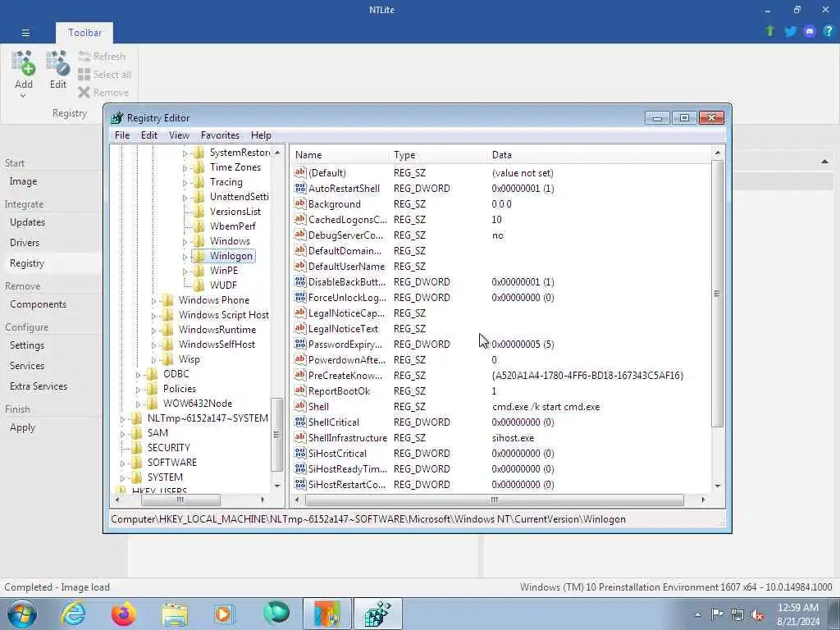This screenshot has width=840, height=630.
Task: Select the ShellCritical DWORD value icon
Action: pos(300,422)
